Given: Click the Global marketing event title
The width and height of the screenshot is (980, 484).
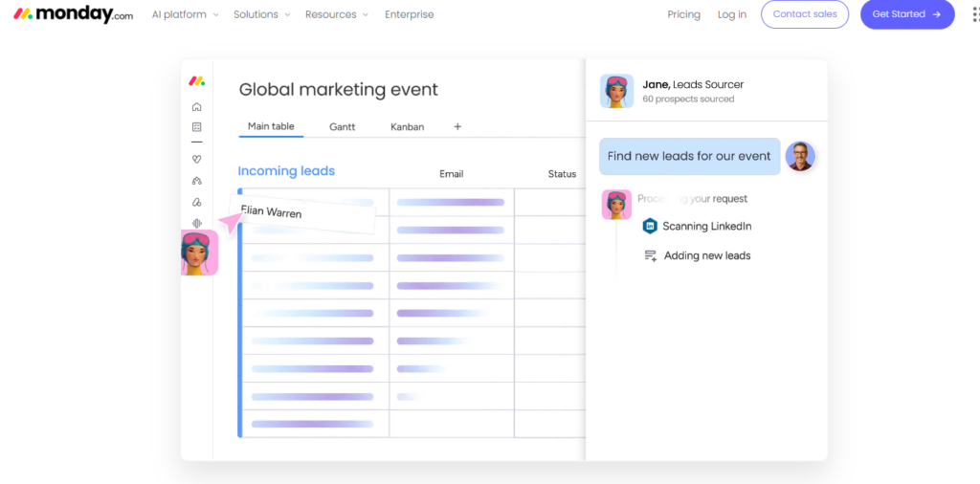Looking at the screenshot, I should click(338, 89).
